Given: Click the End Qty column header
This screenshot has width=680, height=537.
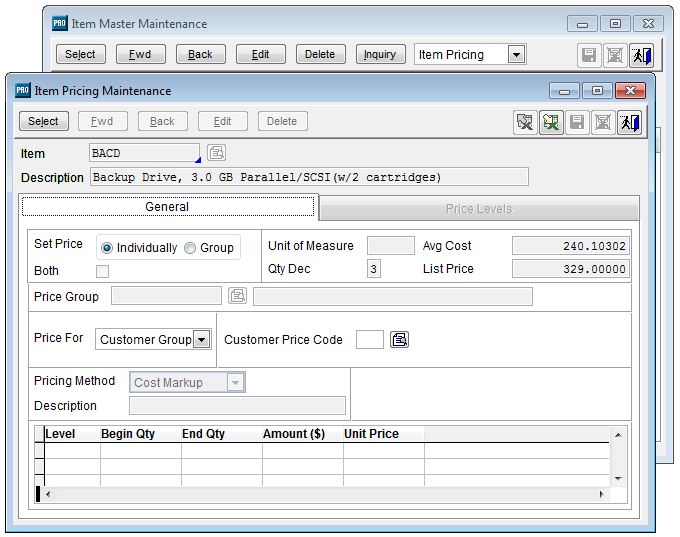Looking at the screenshot, I should tap(222, 434).
